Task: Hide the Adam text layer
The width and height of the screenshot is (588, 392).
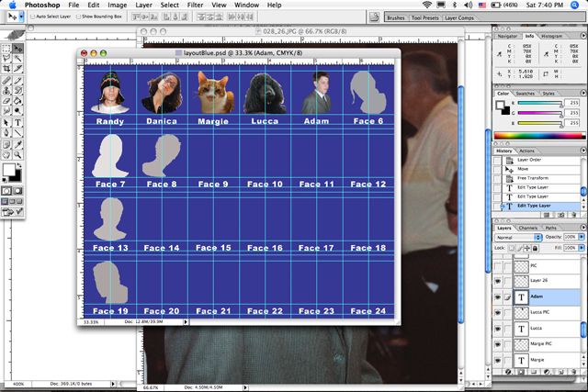Action: 498,297
